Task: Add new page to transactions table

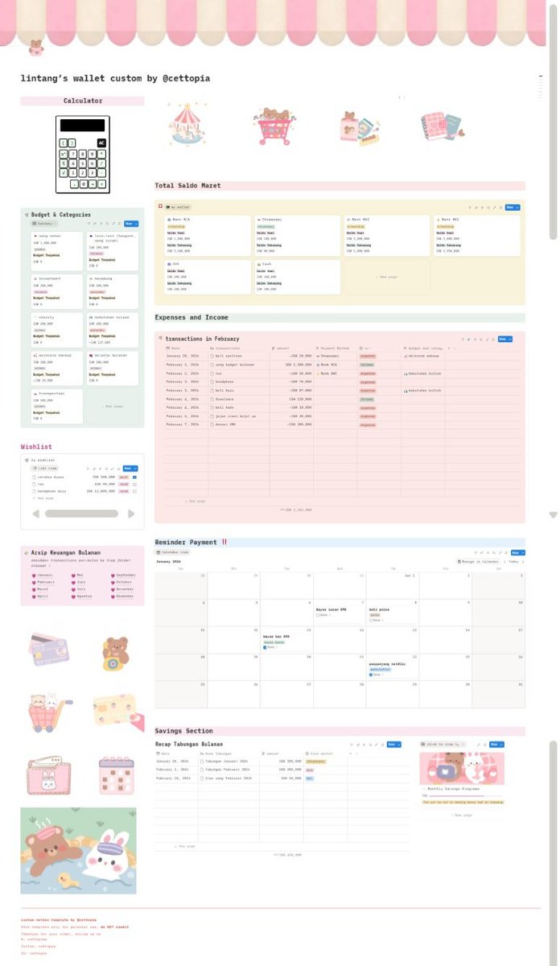Action: [x=195, y=501]
